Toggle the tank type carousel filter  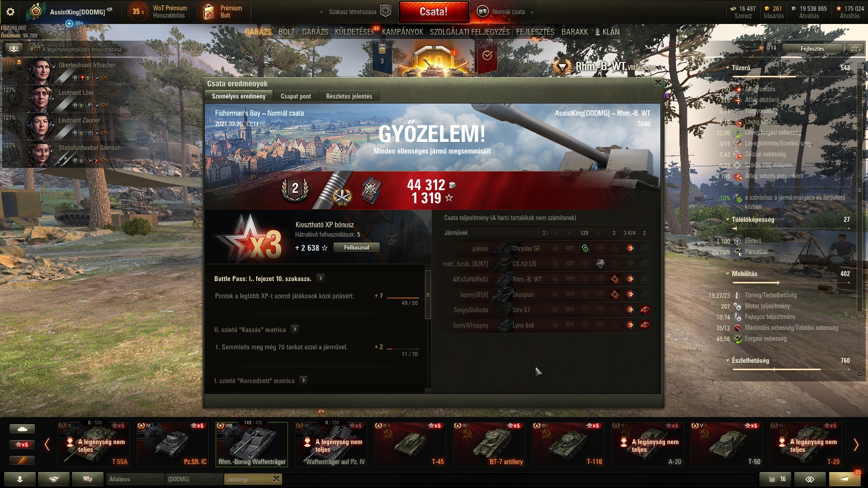(x=22, y=428)
